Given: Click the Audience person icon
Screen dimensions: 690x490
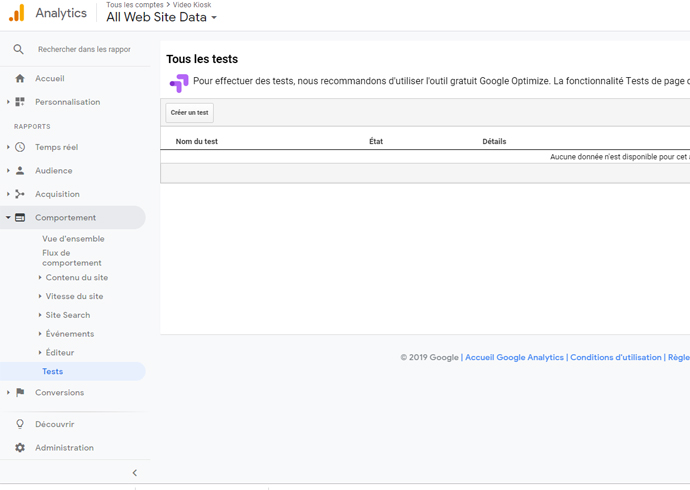Looking at the screenshot, I should click(x=20, y=171).
